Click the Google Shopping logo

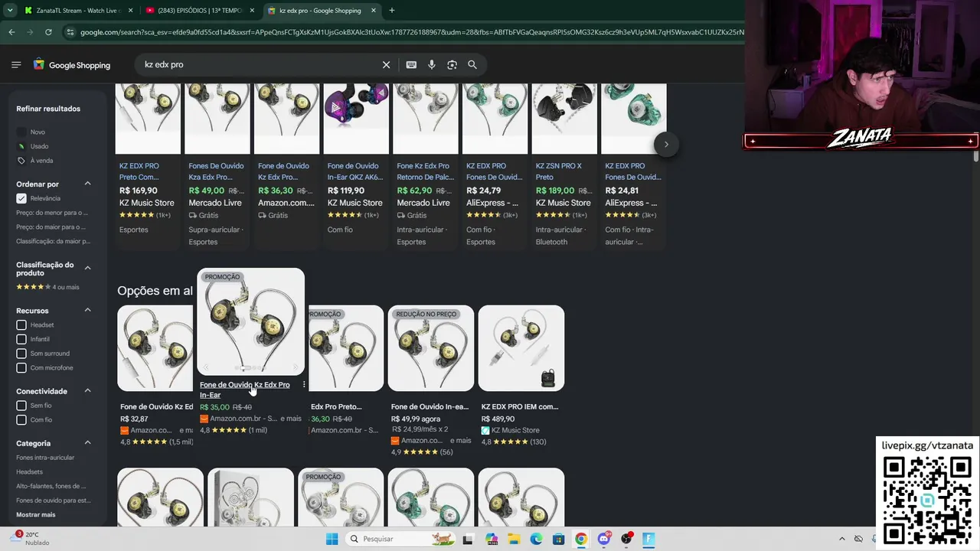click(x=72, y=65)
